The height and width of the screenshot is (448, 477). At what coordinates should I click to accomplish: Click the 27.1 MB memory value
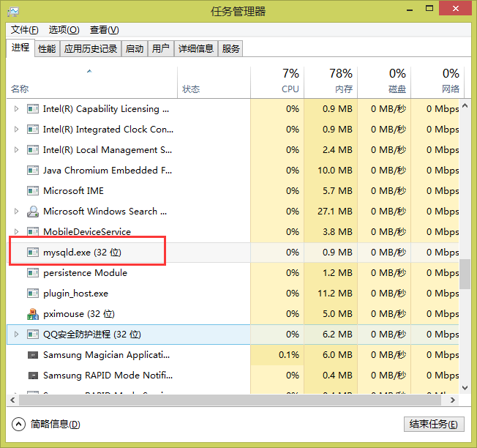(335, 212)
